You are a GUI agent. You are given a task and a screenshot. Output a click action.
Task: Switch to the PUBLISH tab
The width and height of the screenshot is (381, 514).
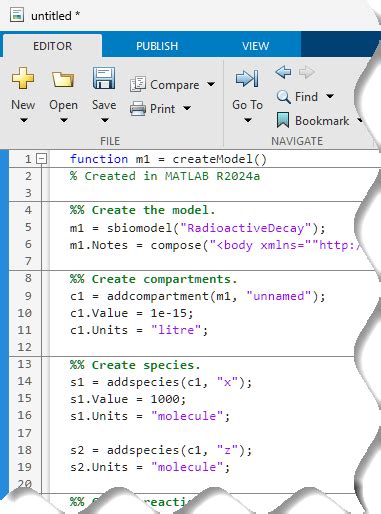[157, 46]
